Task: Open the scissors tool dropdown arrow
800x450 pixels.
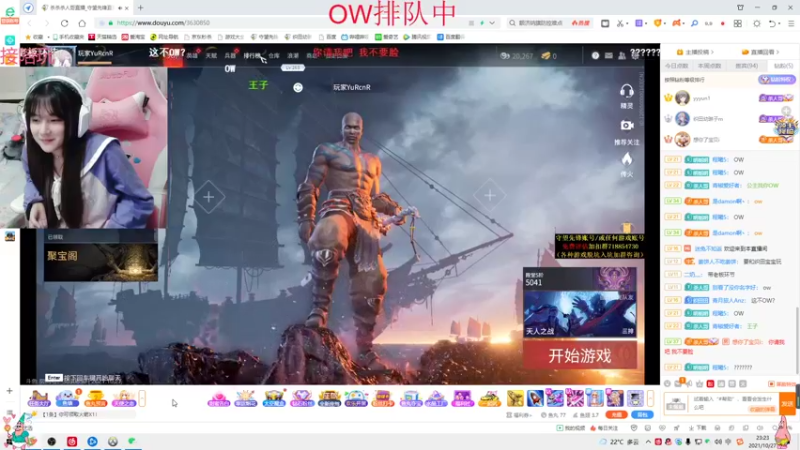Action: click(627, 23)
